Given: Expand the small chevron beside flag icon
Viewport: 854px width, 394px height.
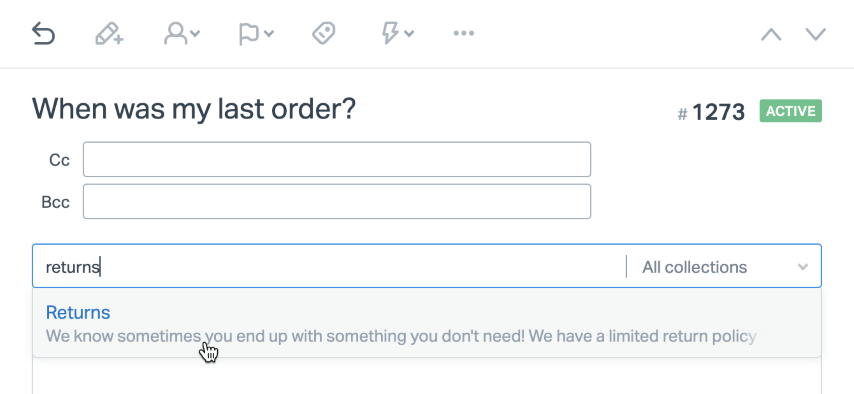Looking at the screenshot, I should coord(269,34).
